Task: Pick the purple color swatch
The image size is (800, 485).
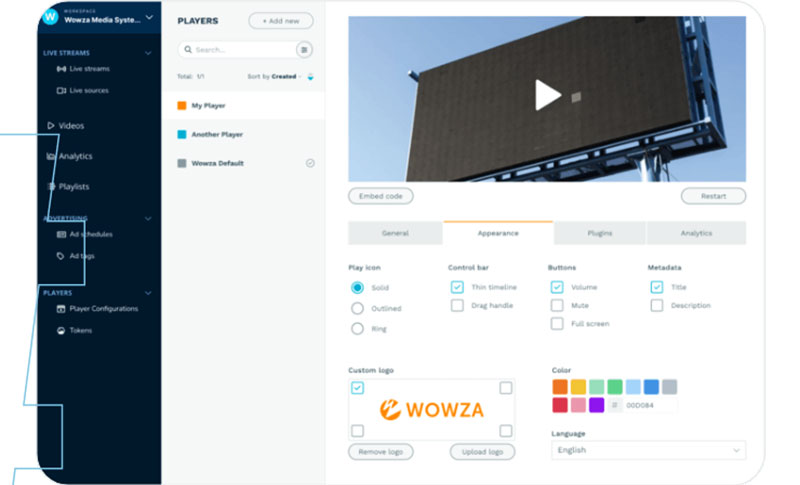Action: pyautogui.click(x=596, y=405)
